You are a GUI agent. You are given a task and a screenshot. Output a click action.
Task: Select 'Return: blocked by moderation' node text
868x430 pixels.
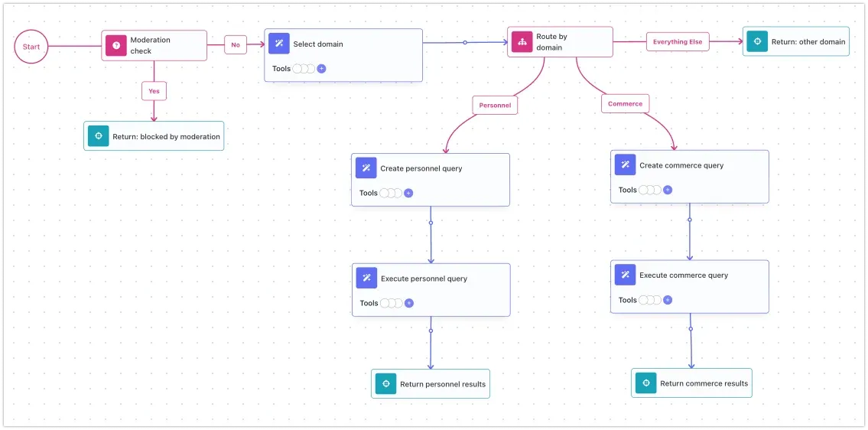[166, 136]
